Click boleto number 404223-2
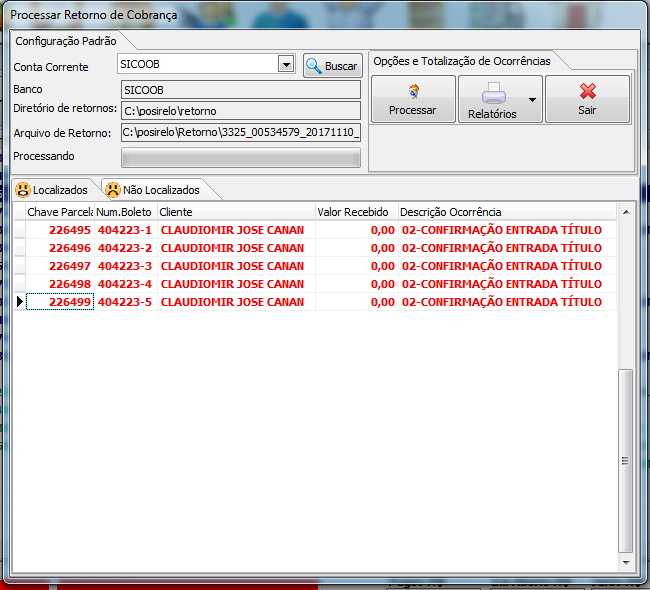 (x=126, y=248)
